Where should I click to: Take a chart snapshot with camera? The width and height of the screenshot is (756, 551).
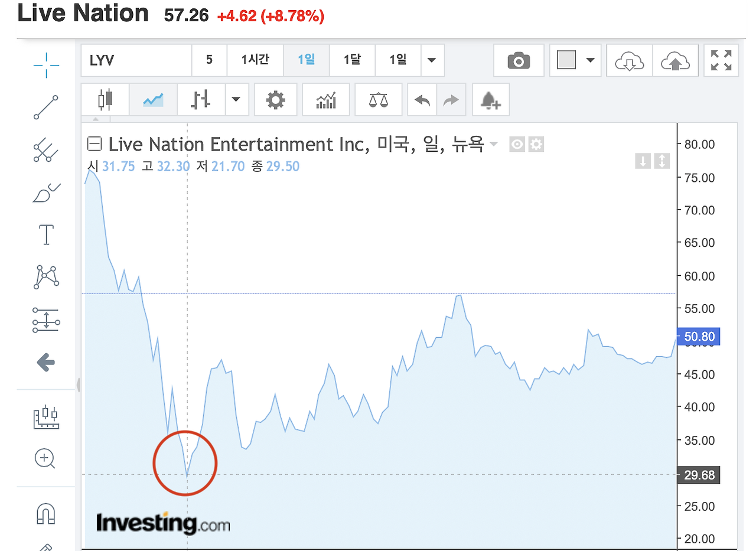click(x=519, y=60)
